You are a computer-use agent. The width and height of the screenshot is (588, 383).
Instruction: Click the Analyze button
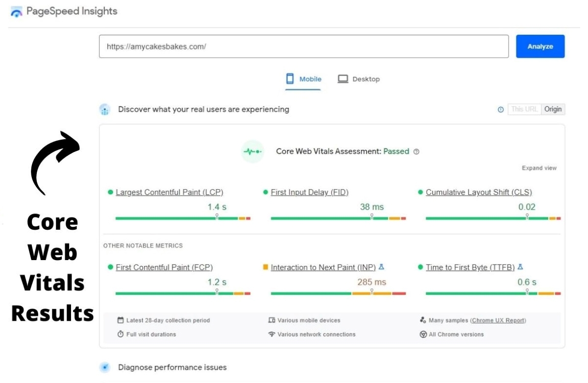pyautogui.click(x=540, y=47)
